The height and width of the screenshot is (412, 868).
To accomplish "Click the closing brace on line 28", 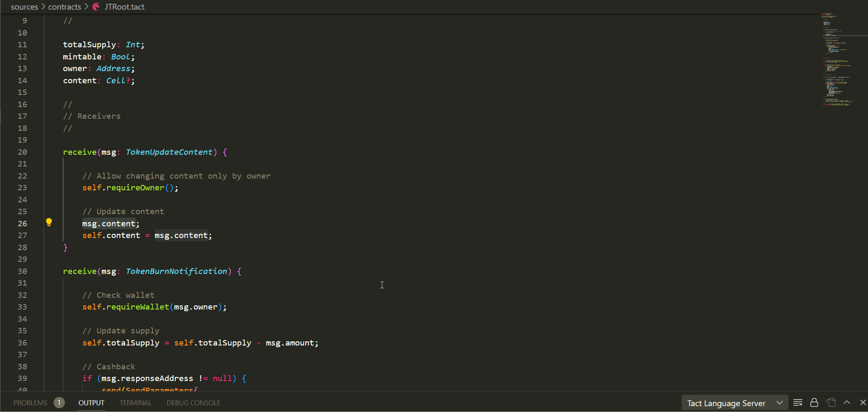I will 65,247.
